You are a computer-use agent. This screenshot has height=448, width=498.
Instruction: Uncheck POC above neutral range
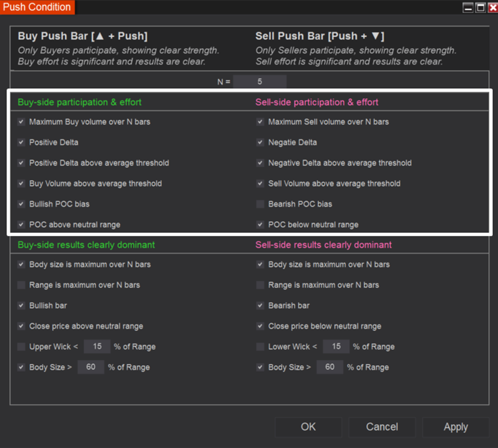21,225
